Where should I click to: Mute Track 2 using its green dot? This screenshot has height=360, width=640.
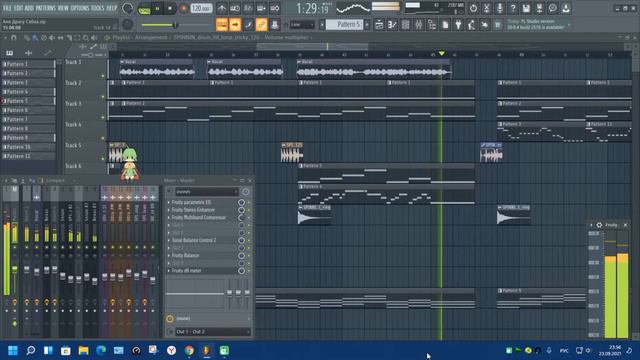[x=103, y=97]
